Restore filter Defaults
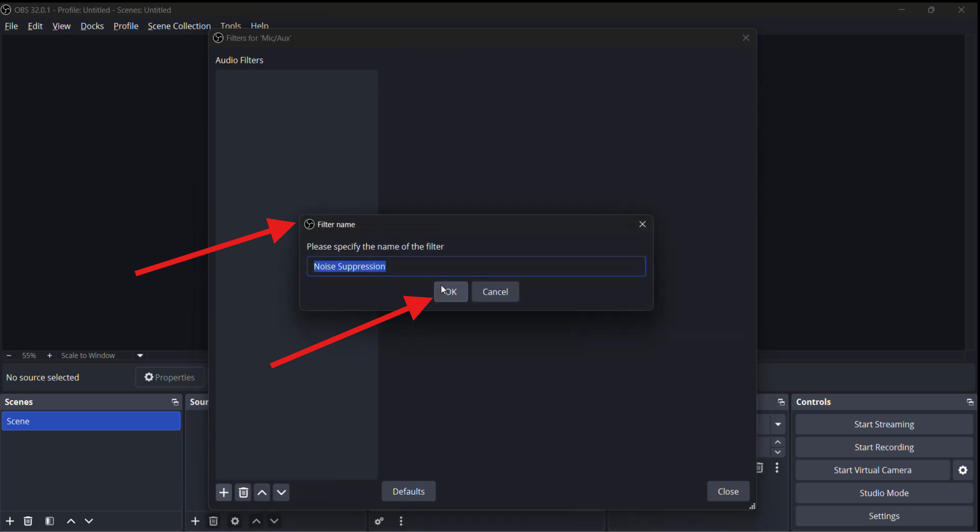This screenshot has width=980, height=532. 408,491
